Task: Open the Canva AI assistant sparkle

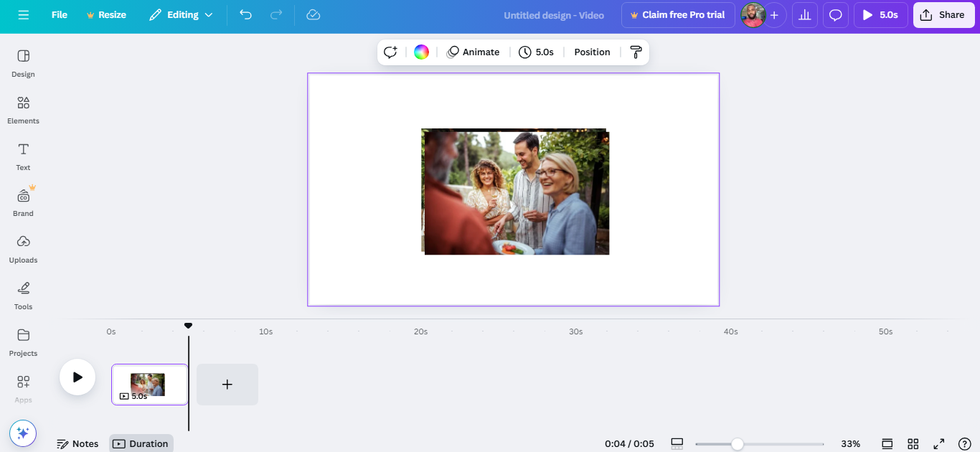Action: click(23, 433)
